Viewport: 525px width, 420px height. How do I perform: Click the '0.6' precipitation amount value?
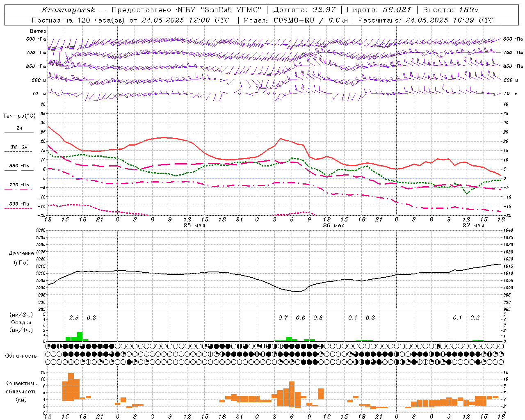(x=301, y=318)
